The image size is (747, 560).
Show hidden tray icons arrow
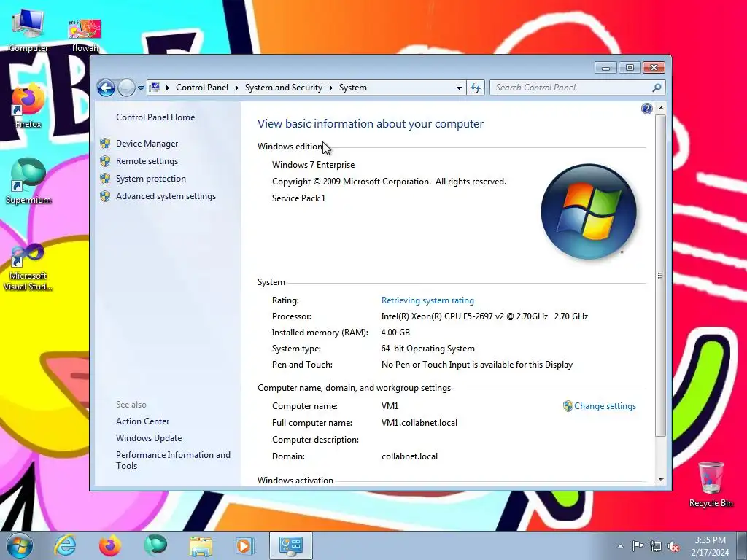pos(620,546)
